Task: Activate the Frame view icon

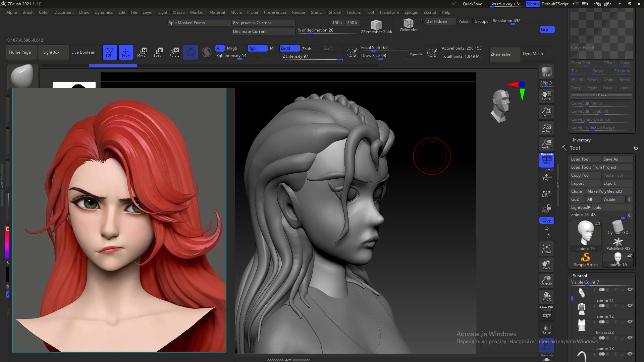Action: [546, 249]
